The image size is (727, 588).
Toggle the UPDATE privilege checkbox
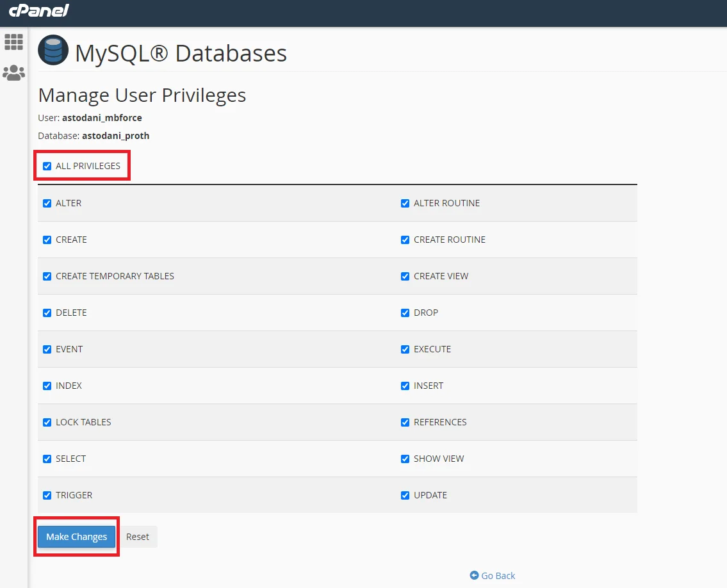point(405,495)
